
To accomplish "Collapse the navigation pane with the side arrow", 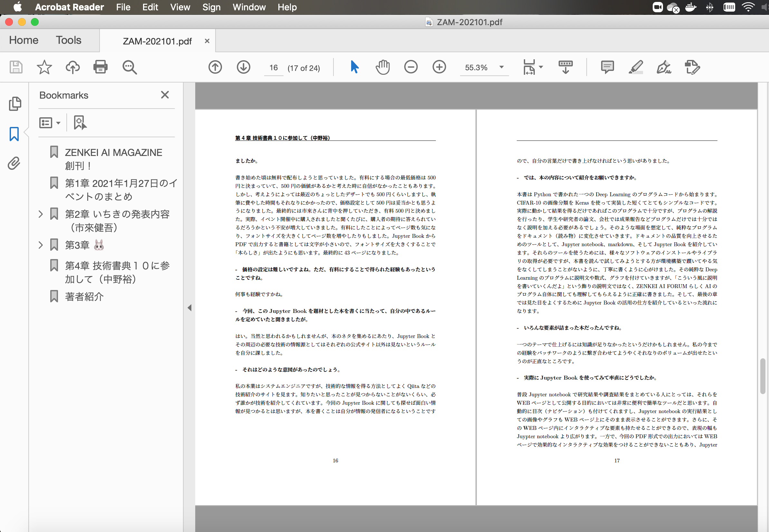I will pyautogui.click(x=189, y=308).
